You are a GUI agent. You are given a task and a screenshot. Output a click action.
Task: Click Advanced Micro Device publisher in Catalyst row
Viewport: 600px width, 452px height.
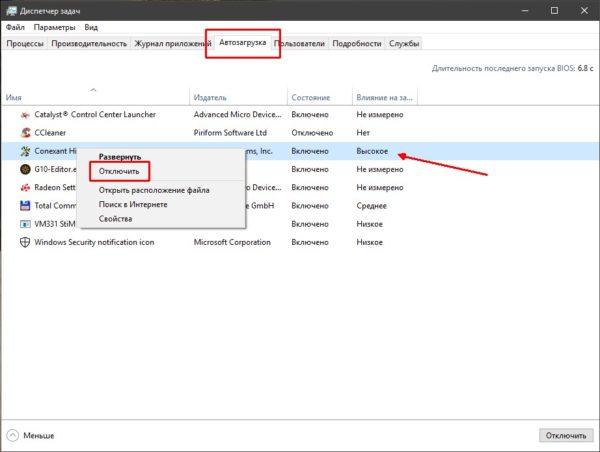click(237, 114)
